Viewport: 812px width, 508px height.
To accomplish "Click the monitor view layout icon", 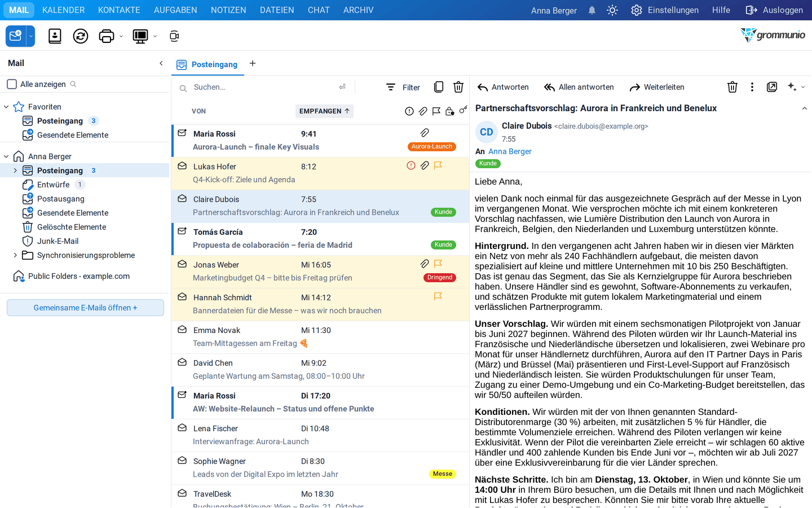I will [x=140, y=36].
